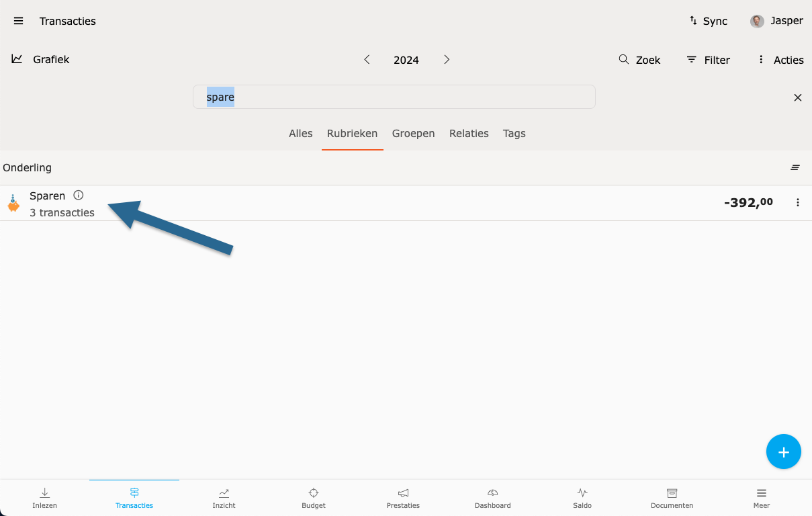Click the Sync button
Viewport: 812px width, 516px height.
coord(709,21)
